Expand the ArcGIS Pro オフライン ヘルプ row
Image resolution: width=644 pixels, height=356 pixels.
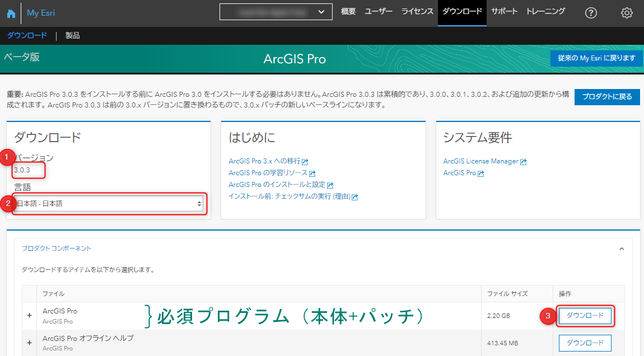pos(29,343)
